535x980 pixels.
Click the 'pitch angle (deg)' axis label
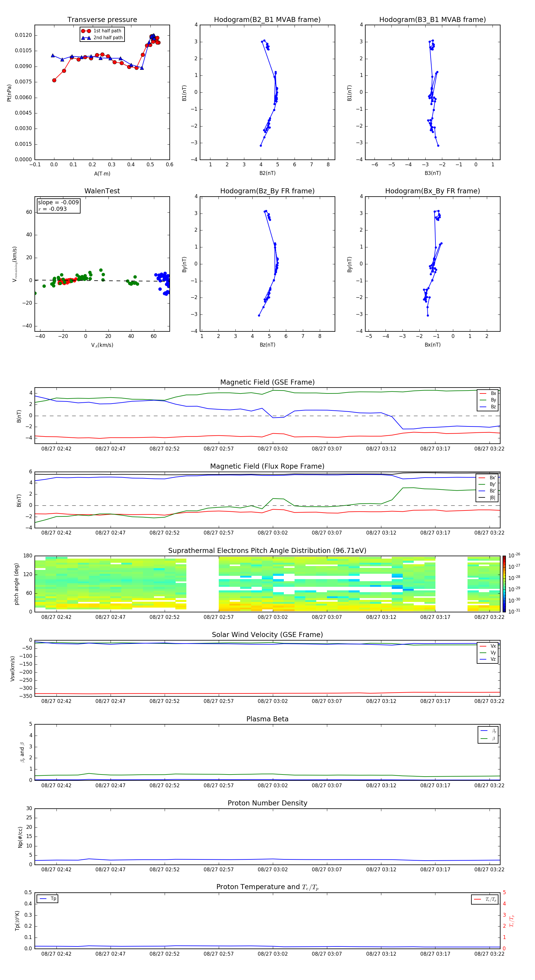pos(16,584)
